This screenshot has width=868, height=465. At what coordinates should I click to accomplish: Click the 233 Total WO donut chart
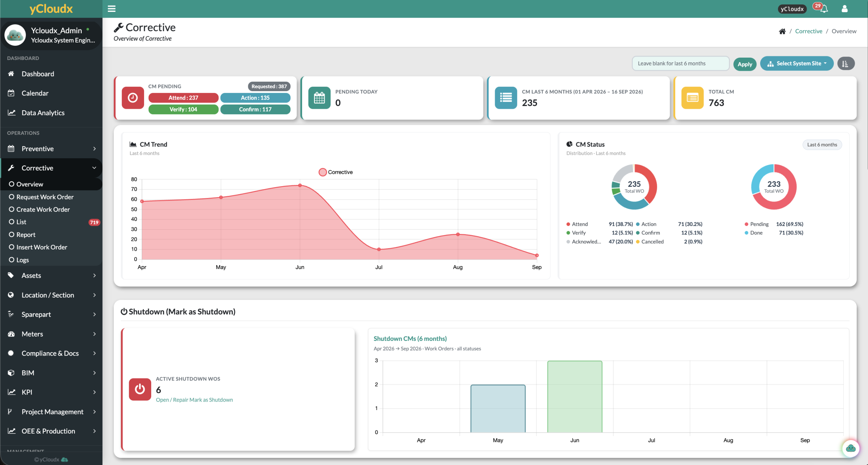[774, 187]
